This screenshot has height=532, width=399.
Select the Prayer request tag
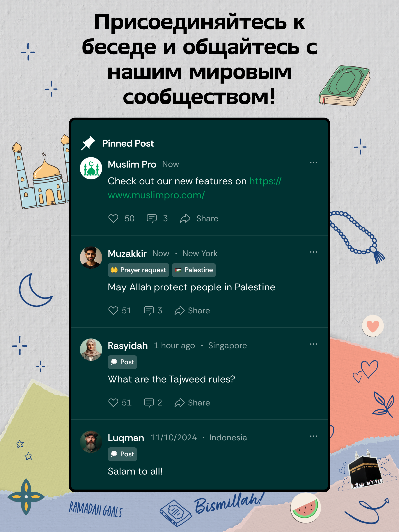138,270
